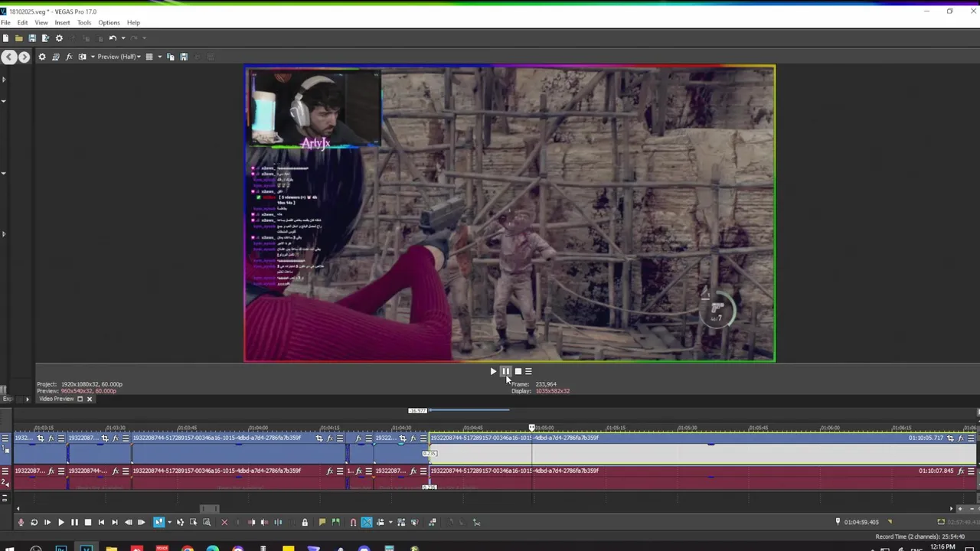The image size is (980, 551).
Task: Open the Options menu
Action: [109, 22]
